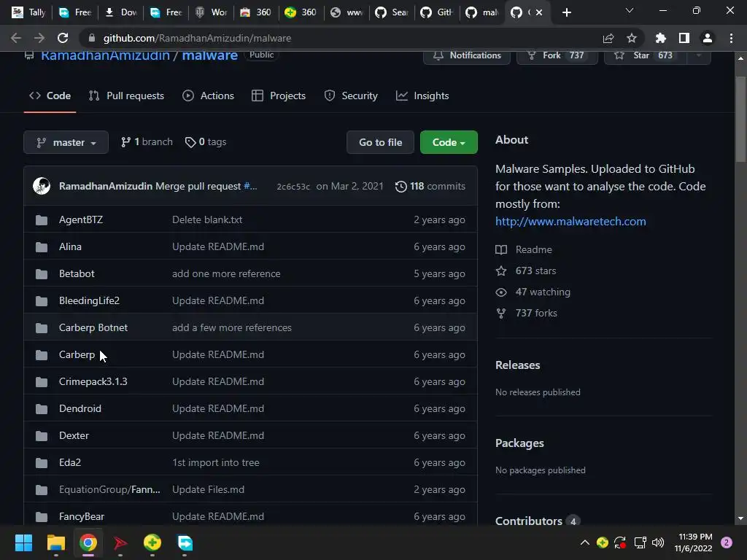The height and width of the screenshot is (560, 747).
Task: Open Chrome profile icon
Action: coord(708,38)
